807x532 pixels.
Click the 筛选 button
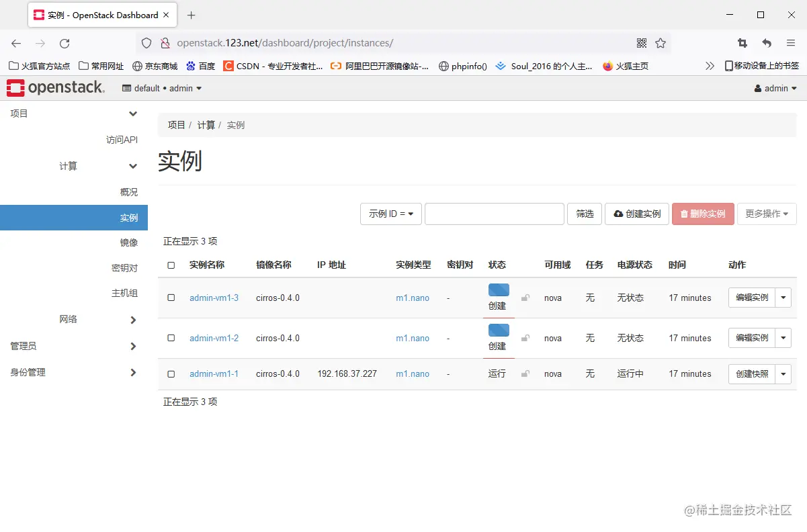pos(584,214)
